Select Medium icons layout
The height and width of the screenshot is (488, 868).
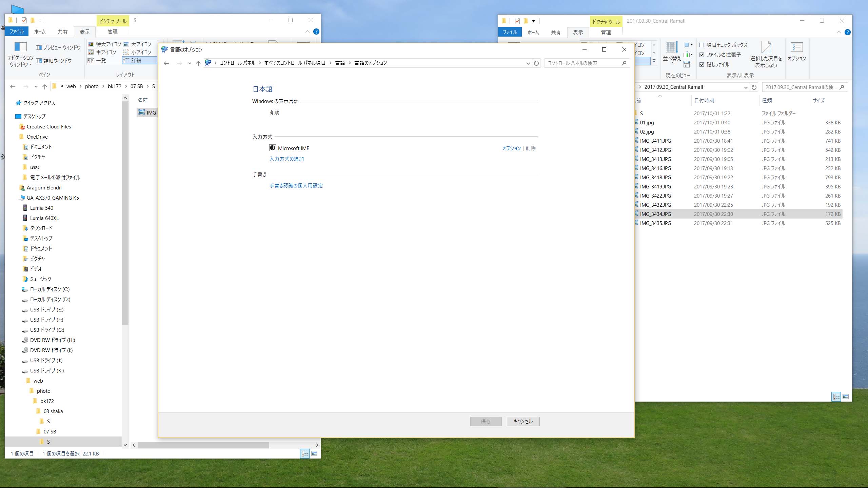(x=102, y=52)
